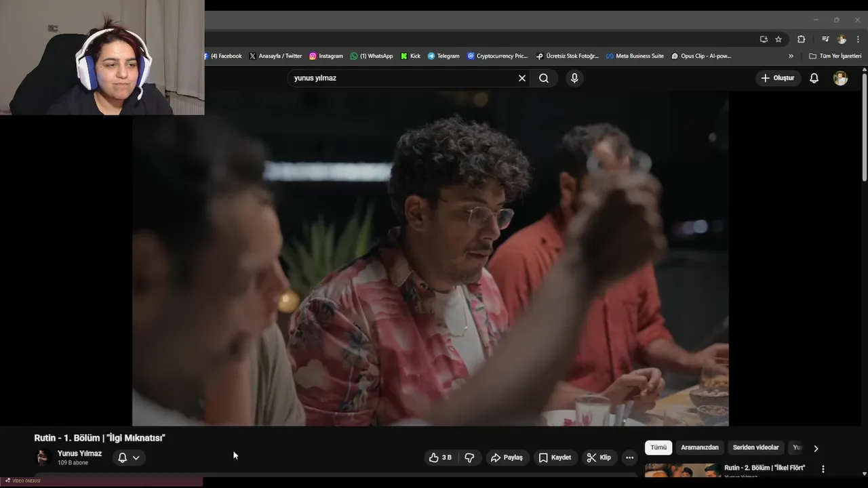Click the video player to pause
This screenshot has height=488, width=868.
430,258
